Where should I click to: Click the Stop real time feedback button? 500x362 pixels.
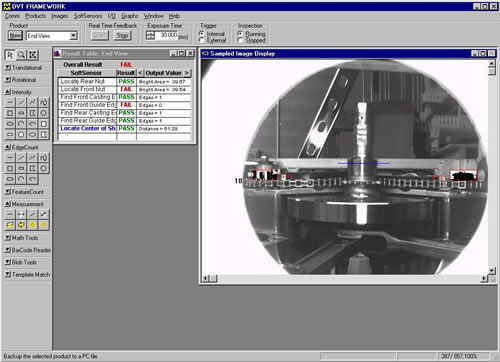pyautogui.click(x=122, y=35)
